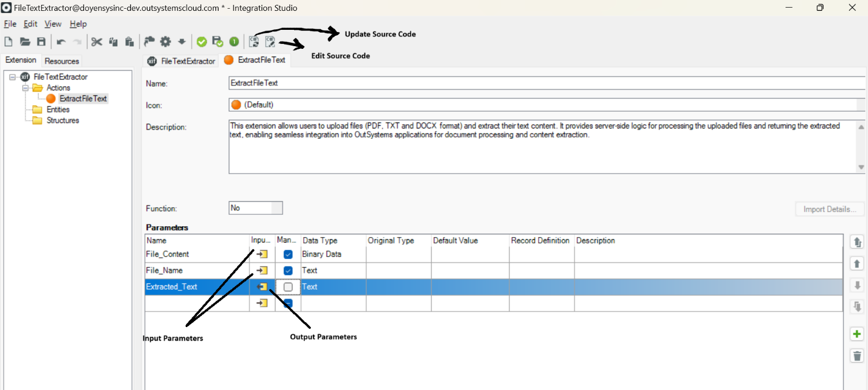The image size is (868, 390).
Task: Uncheck Mandatory checkbox for File_Name
Action: (288, 271)
